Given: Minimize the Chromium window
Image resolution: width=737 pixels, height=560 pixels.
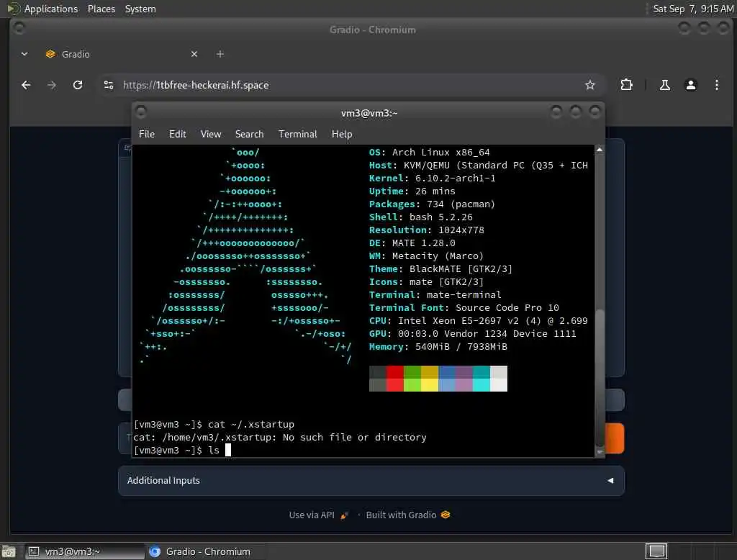Looking at the screenshot, I should 684,28.
